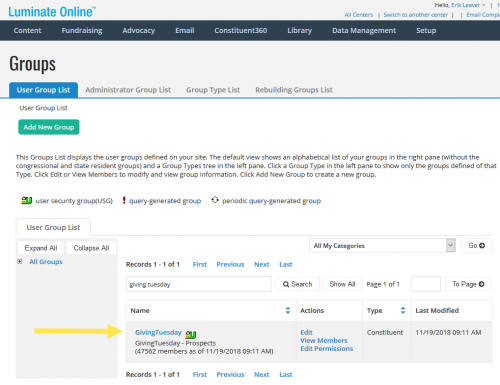Viewport: 500px width, 385px height.
Task: Click the Collapse All button
Action: tap(91, 248)
